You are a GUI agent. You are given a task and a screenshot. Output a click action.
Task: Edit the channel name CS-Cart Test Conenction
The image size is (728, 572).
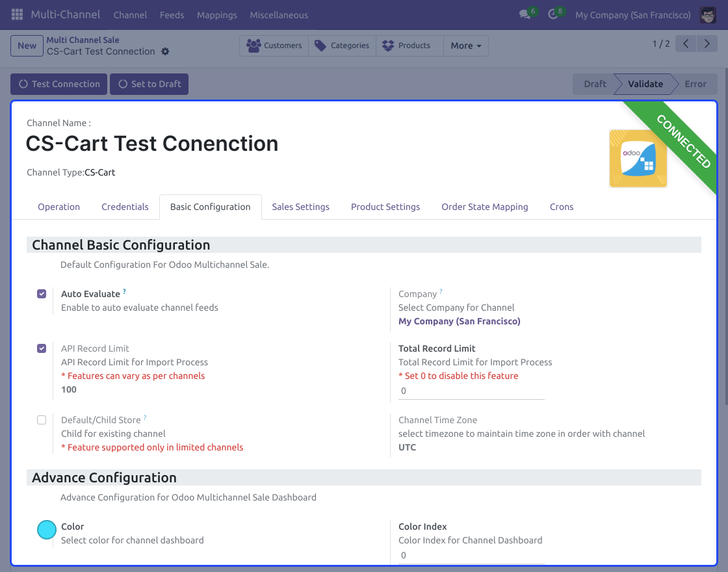click(152, 144)
